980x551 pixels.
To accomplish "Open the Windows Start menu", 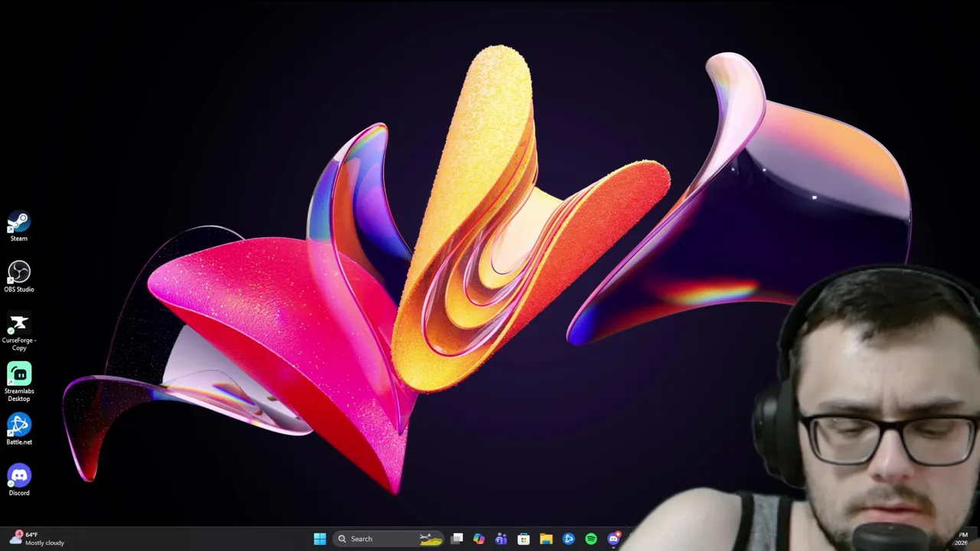I will pyautogui.click(x=320, y=539).
